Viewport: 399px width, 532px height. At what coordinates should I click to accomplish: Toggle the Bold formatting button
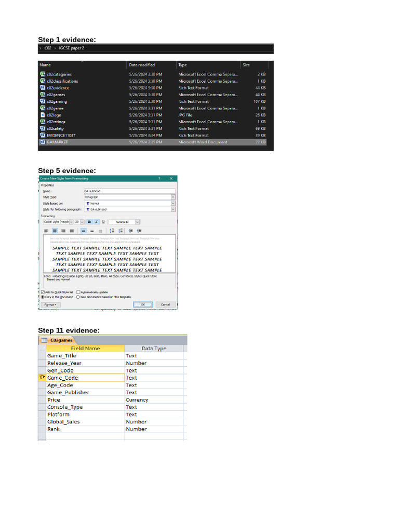[89, 222]
